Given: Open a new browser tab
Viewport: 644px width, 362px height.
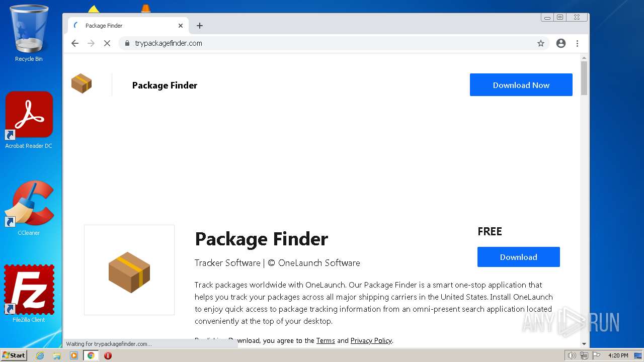Looking at the screenshot, I should point(200,26).
